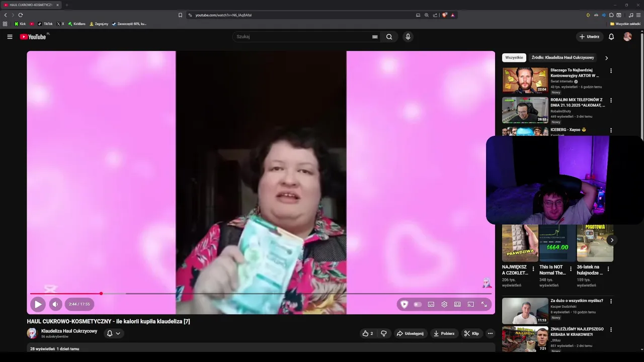Open browser extensions puzzle icon
This screenshot has width=644, height=362.
click(611, 15)
